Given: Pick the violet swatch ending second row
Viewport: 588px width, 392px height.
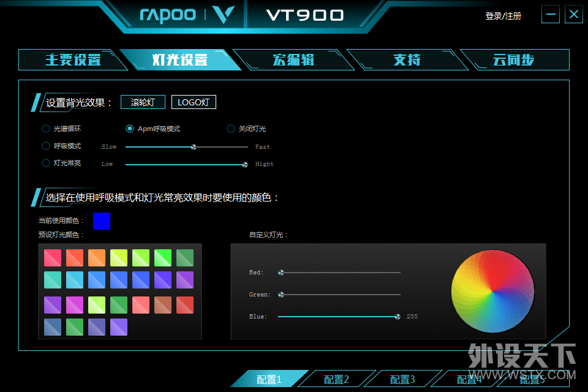Looking at the screenshot, I should pos(185,280).
